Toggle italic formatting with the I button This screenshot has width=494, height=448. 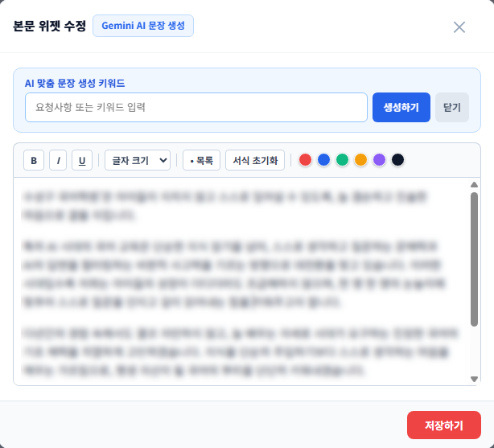click(58, 160)
